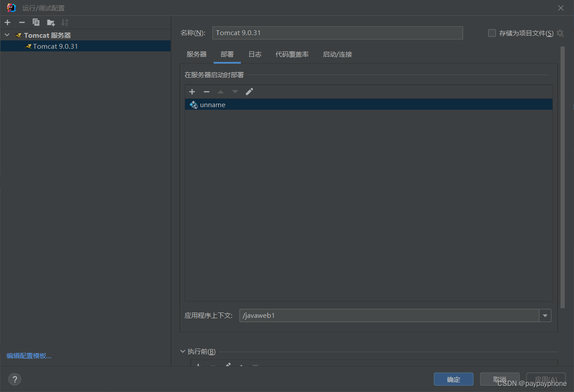
Task: Select the unname deployment artifact
Action: point(213,104)
